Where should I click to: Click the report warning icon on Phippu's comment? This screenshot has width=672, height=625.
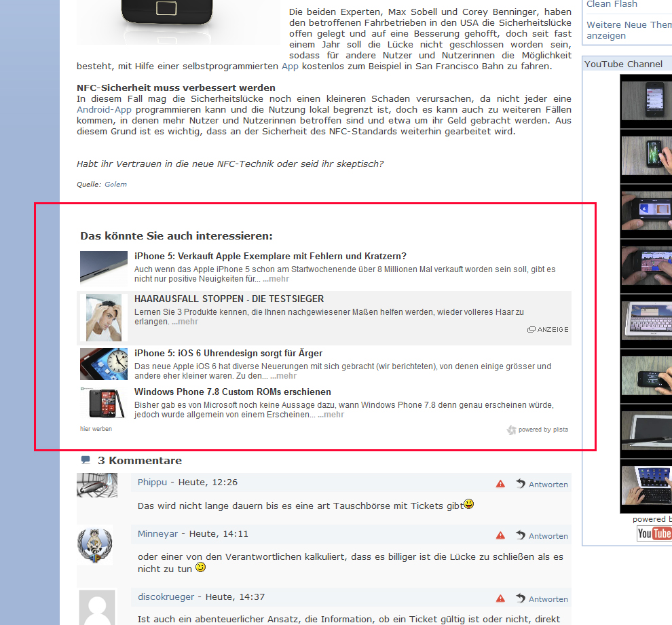point(500,484)
